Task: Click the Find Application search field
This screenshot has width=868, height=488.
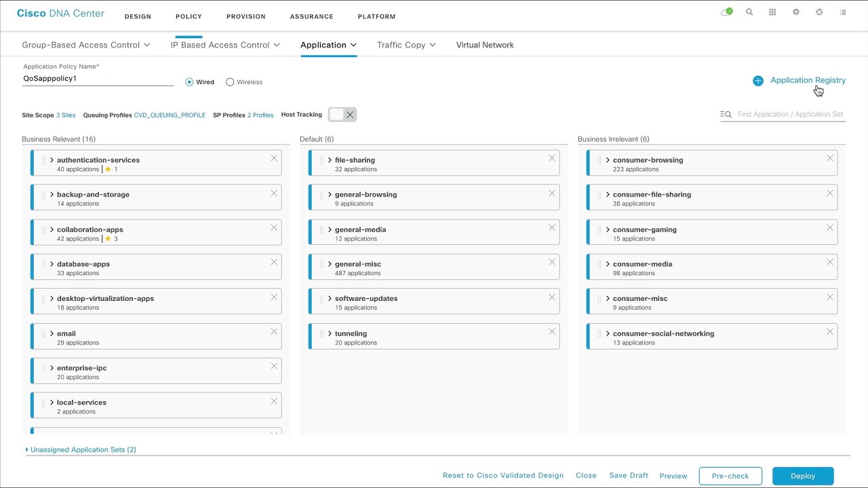Action: click(791, 115)
